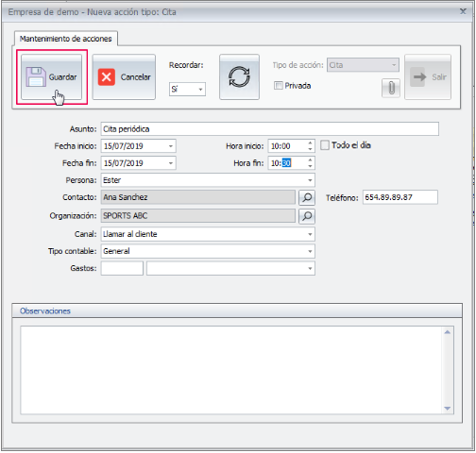Image resolution: width=476 pixels, height=453 pixels.
Task: Click the Guardar save button
Action: [51, 76]
